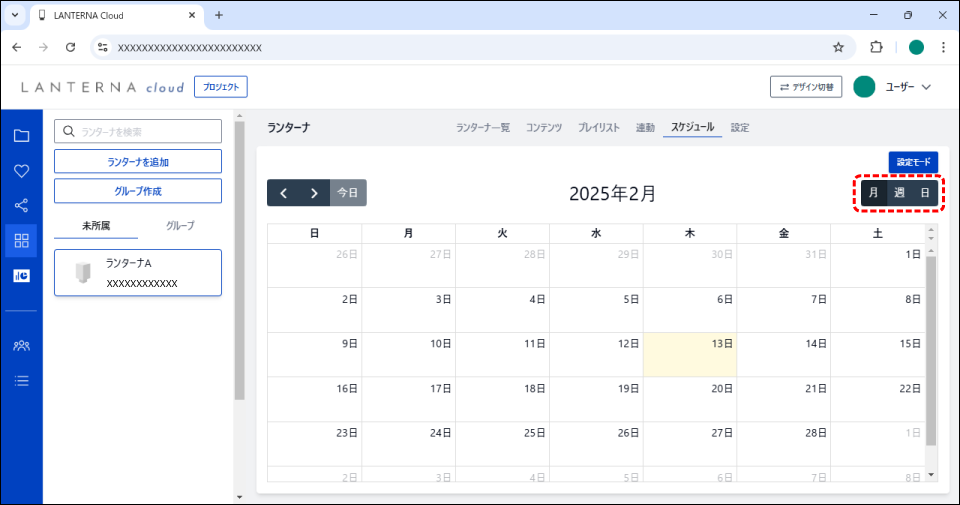960x505 pixels.
Task: Go to previous month with left arrow
Action: tap(283, 193)
